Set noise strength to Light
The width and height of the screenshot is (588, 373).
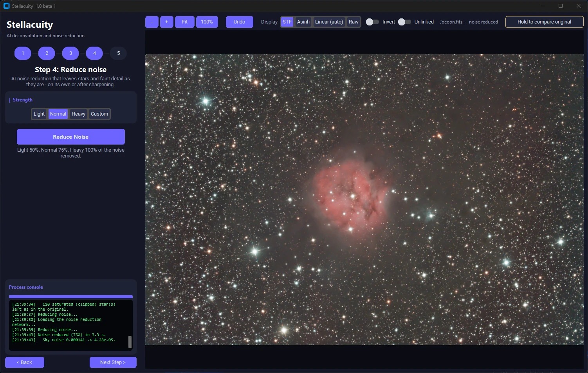39,114
